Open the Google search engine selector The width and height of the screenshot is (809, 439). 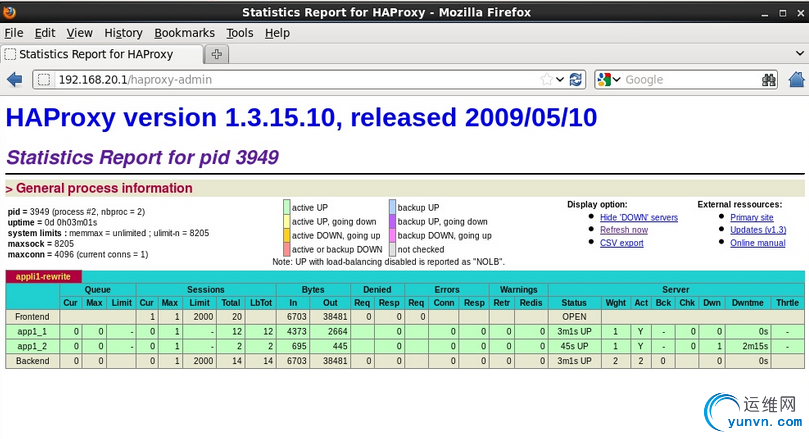coord(609,79)
